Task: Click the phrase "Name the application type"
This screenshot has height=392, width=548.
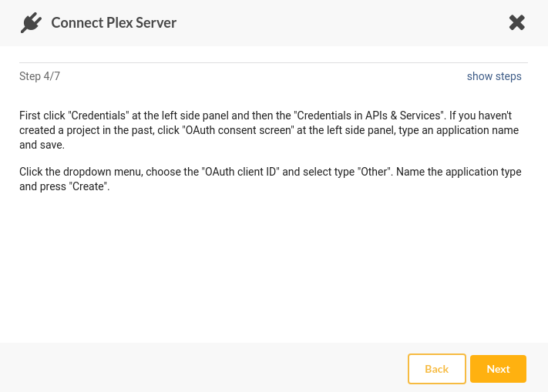Action: point(459,172)
